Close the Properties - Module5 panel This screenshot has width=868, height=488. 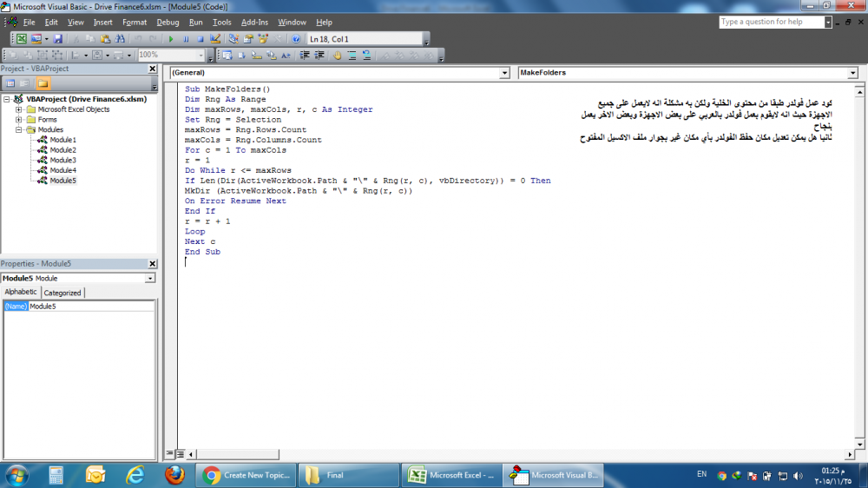(152, 264)
